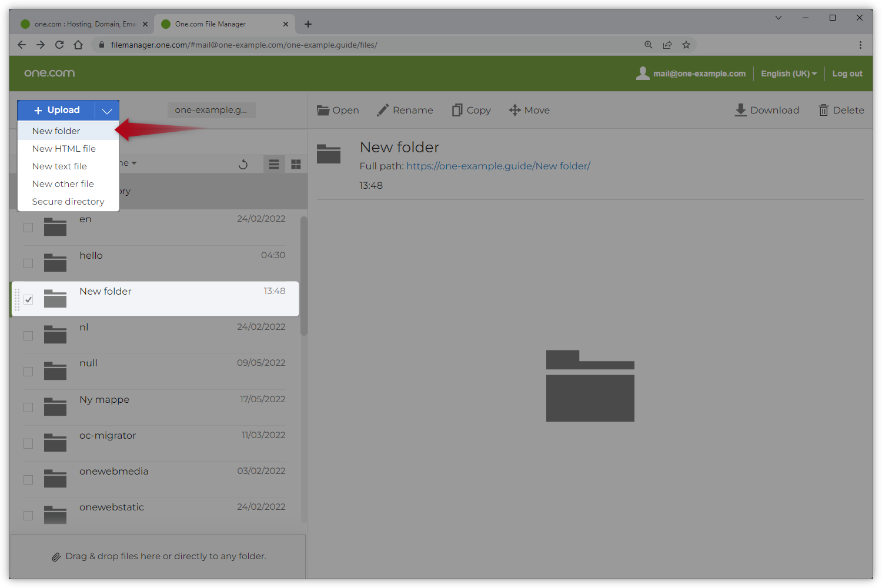The image size is (882, 588).
Task: Open the English (UK) language selector
Action: coord(788,73)
